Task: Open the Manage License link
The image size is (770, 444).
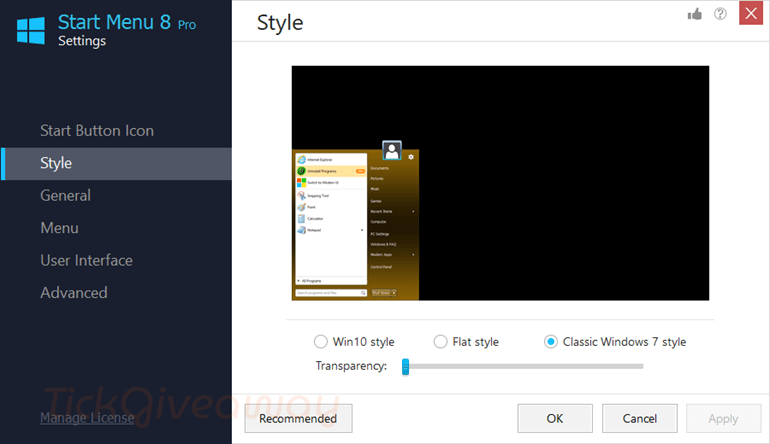Action: (x=87, y=418)
